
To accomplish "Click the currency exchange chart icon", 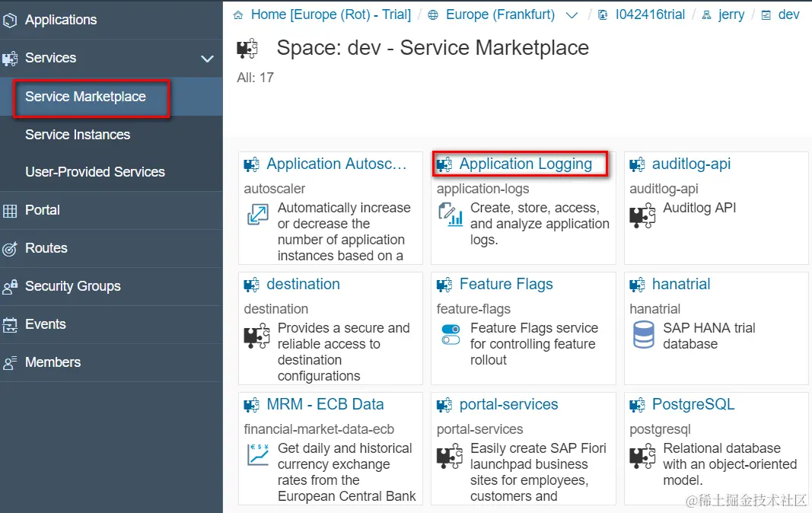I will point(257,454).
